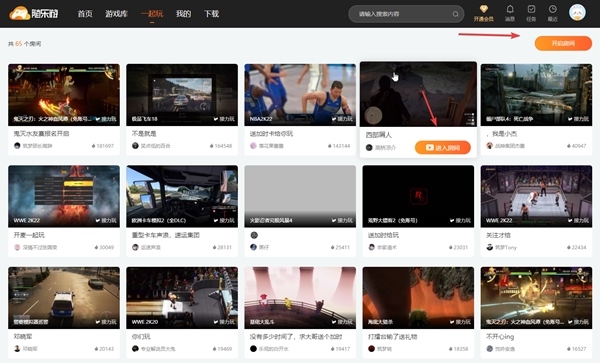Click host avatar beside popularity 20143
Viewport: 600px width, 363px height.
pyautogui.click(x=17, y=348)
